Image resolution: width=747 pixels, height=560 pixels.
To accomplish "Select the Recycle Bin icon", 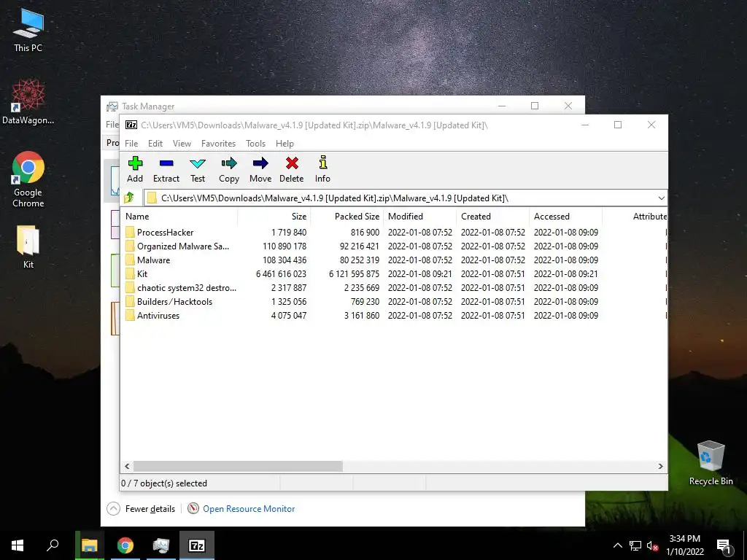I will point(711,463).
